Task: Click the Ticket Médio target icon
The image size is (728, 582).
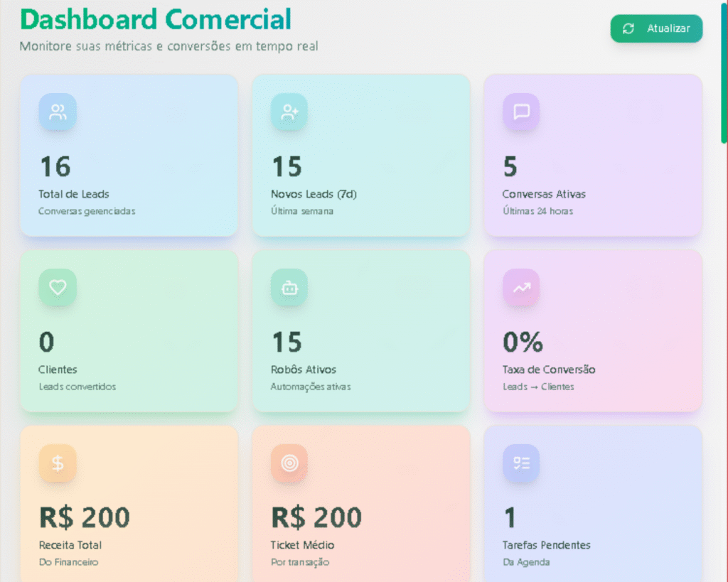Action: (289, 463)
